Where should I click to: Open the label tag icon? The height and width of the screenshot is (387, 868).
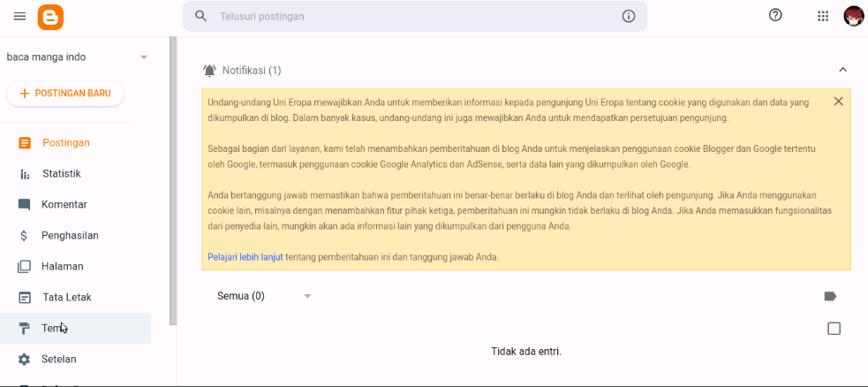(830, 296)
